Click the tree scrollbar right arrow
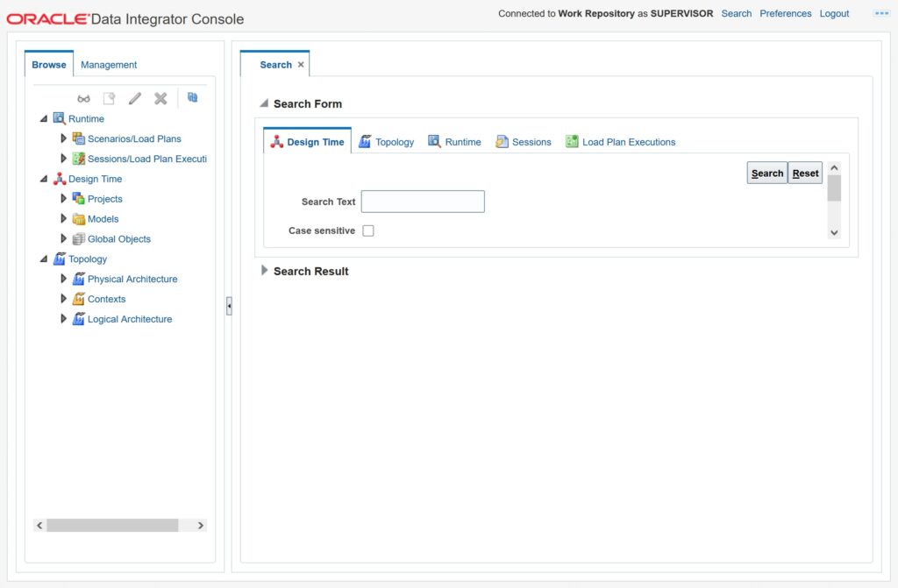898x588 pixels. click(x=201, y=525)
